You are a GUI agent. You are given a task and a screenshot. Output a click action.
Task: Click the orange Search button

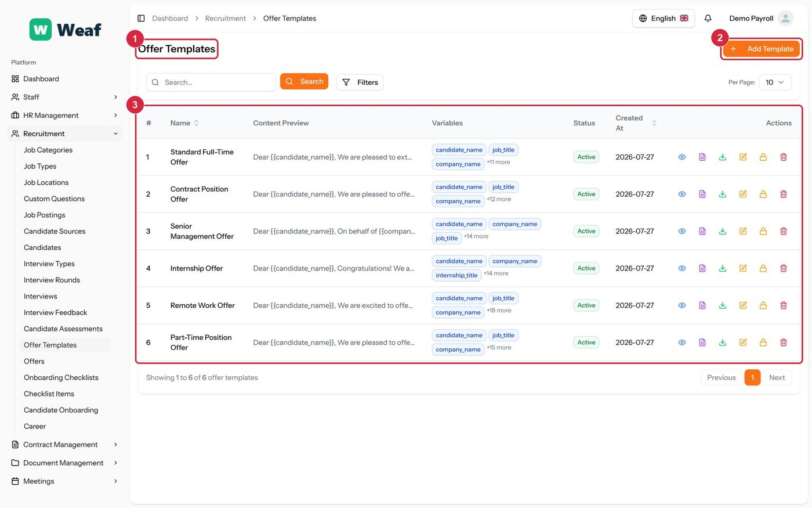[x=304, y=82]
